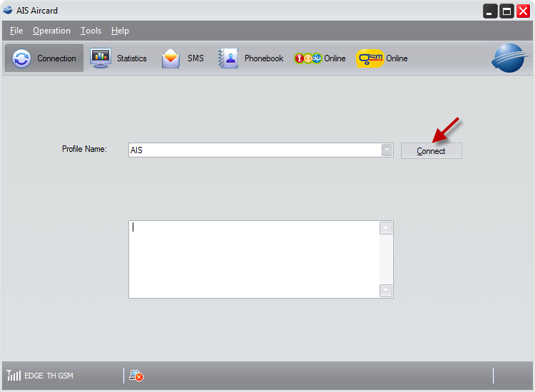Screen dimensions: 535x392
Task: Open the GSM Advance Online icon
Action: 370,58
